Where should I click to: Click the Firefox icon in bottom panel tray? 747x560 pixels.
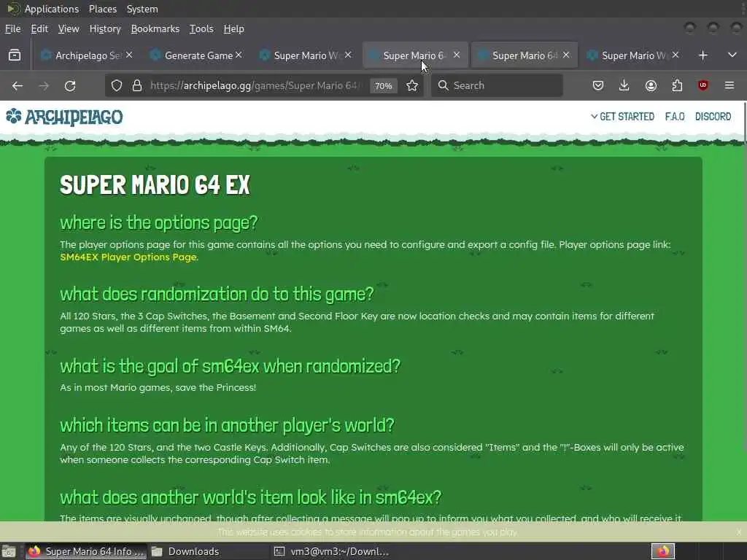(663, 551)
